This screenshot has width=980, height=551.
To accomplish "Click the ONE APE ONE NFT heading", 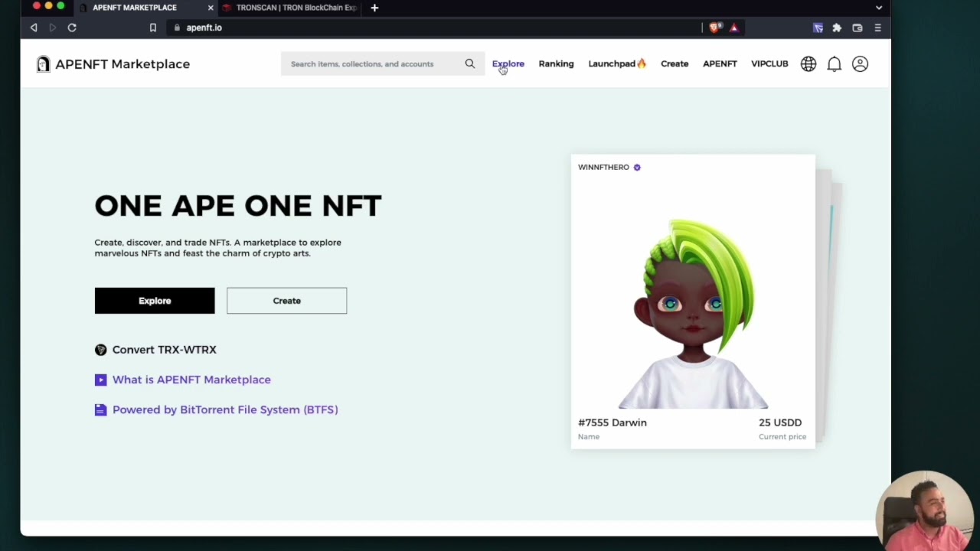I will (238, 206).
